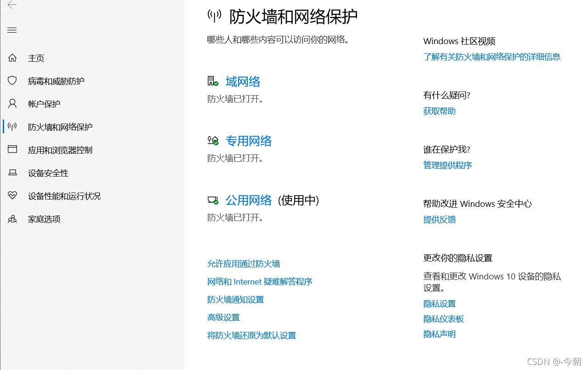The width and height of the screenshot is (588, 370).
Task: Open 高级设置 link
Action: click(223, 317)
